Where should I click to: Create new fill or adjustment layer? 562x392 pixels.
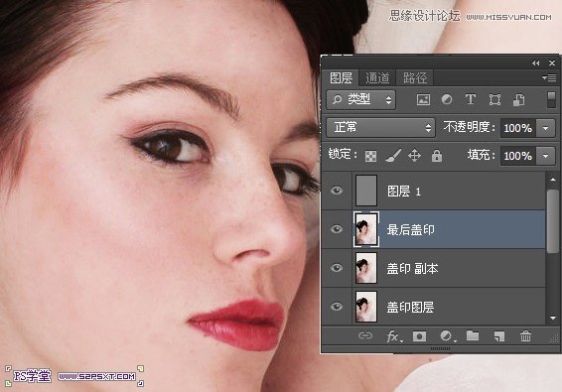tap(447, 336)
